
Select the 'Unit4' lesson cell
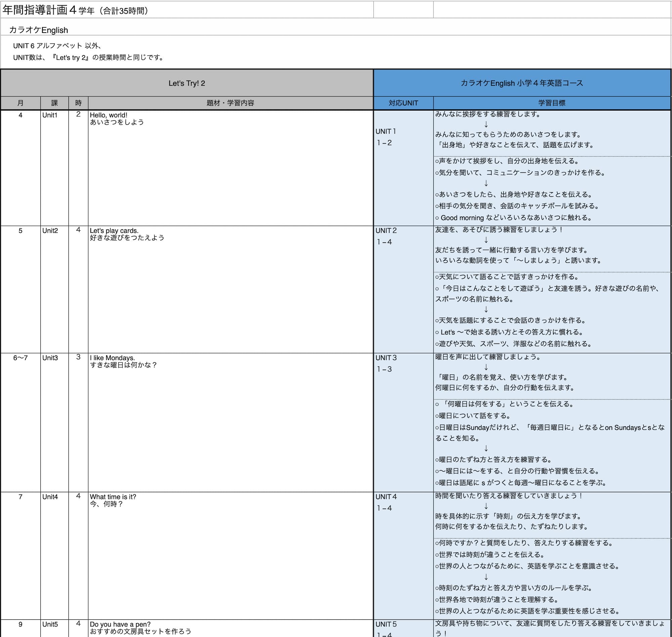point(55,556)
